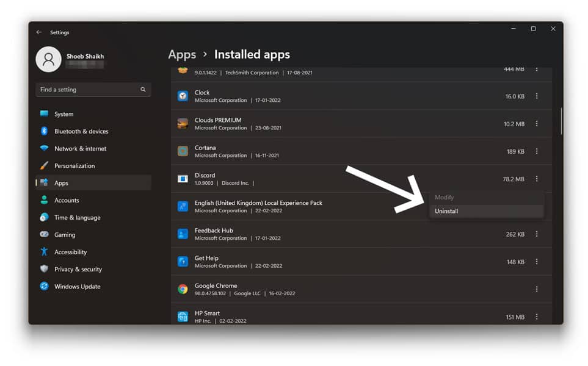This screenshot has width=588, height=366.
Task: Click the Discord app icon
Action: click(x=183, y=179)
